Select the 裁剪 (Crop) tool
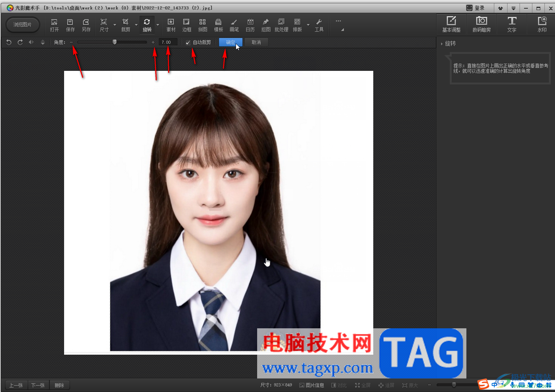This screenshot has height=392, width=555. click(126, 25)
